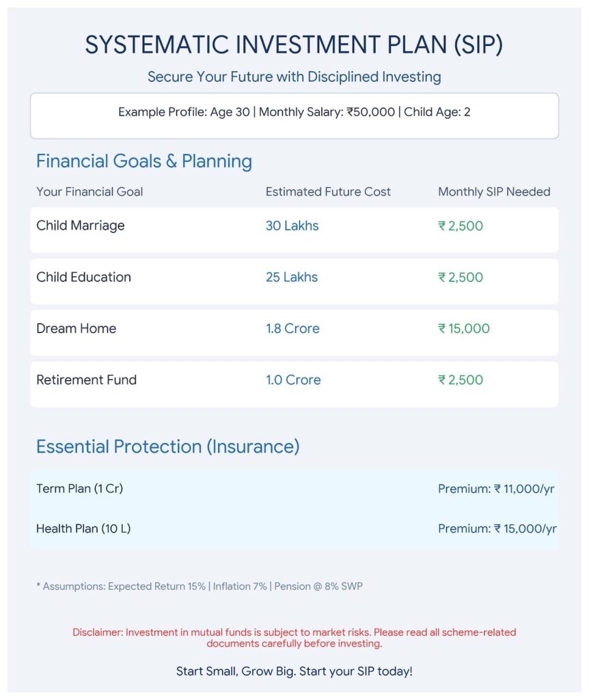Click the 30 Lakhs estimated cost
This screenshot has height=700, width=589.
pos(292,226)
